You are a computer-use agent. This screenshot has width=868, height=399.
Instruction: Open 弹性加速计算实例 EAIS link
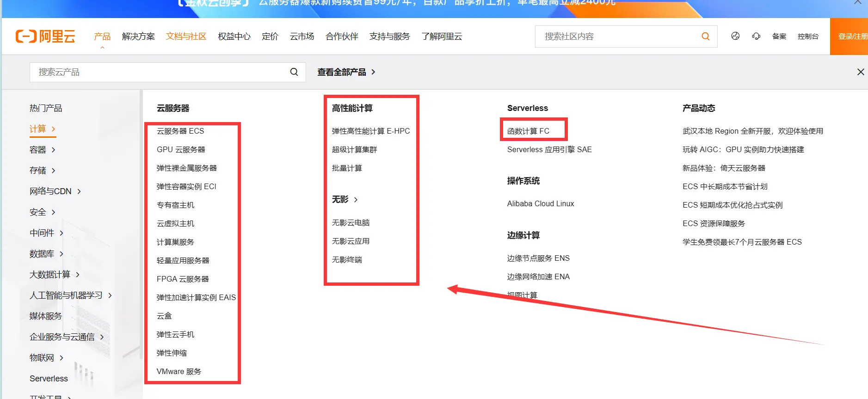(196, 298)
